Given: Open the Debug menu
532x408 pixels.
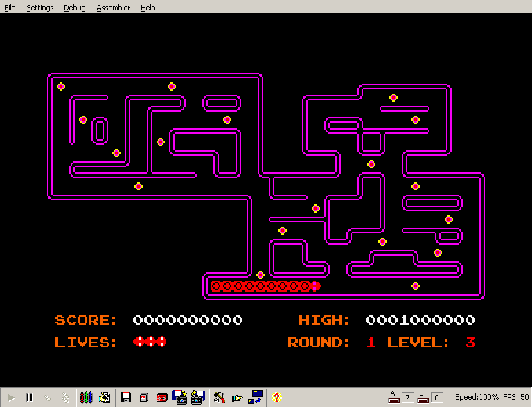Looking at the screenshot, I should click(75, 8).
